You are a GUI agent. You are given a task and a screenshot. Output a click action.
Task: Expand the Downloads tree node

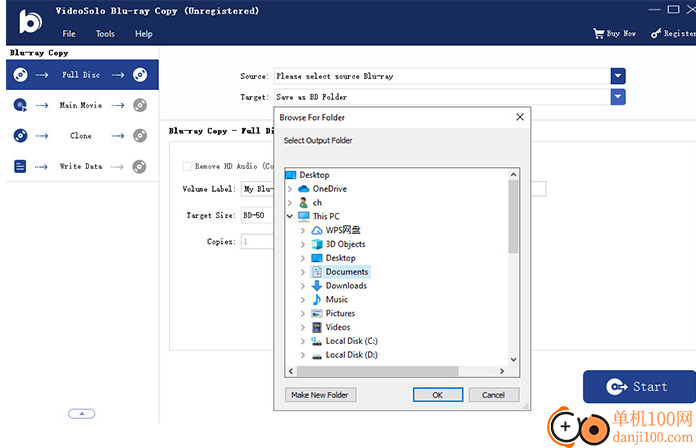coord(303,285)
